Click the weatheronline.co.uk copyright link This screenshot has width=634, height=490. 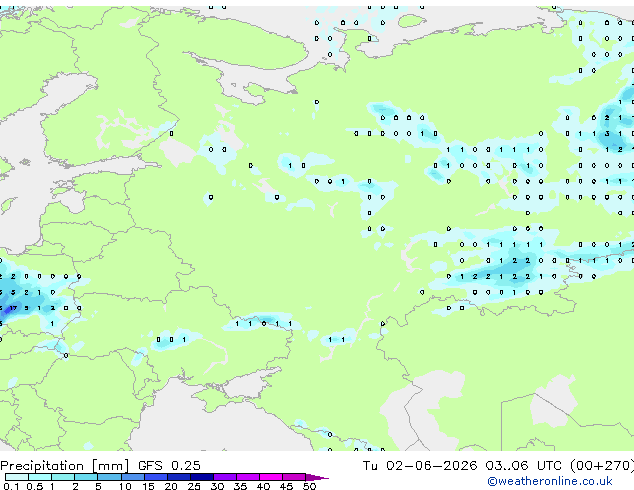[550, 481]
